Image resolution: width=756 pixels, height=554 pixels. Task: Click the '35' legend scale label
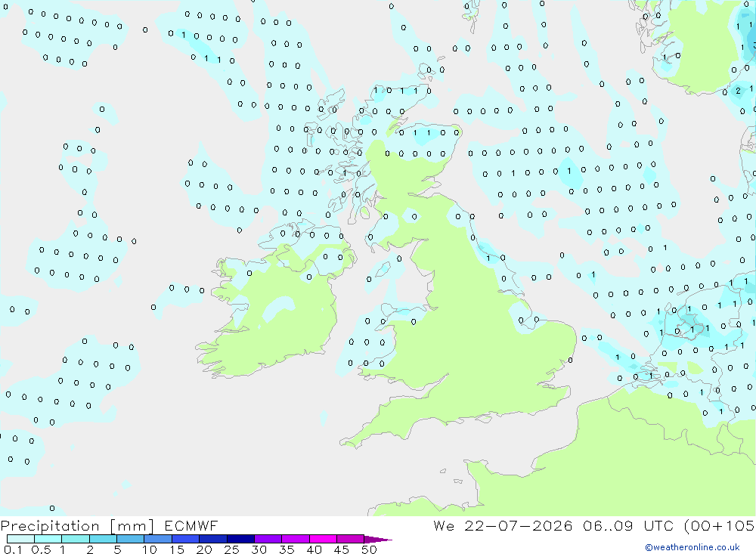(287, 549)
